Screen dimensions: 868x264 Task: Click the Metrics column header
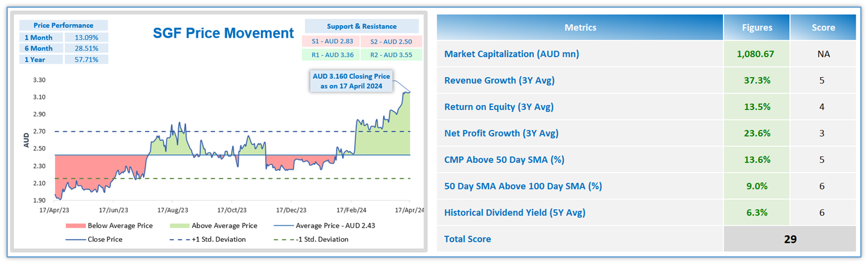coord(580,27)
